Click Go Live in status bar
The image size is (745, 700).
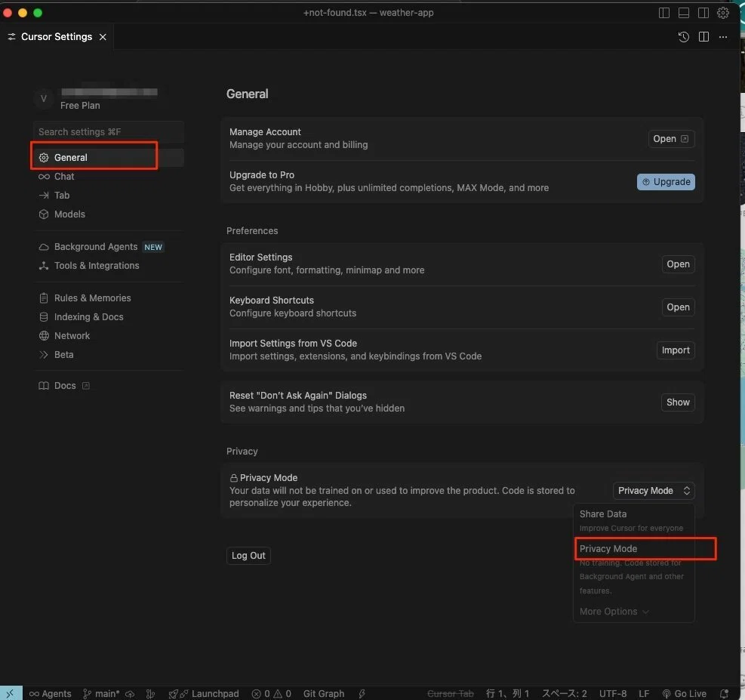(x=684, y=693)
